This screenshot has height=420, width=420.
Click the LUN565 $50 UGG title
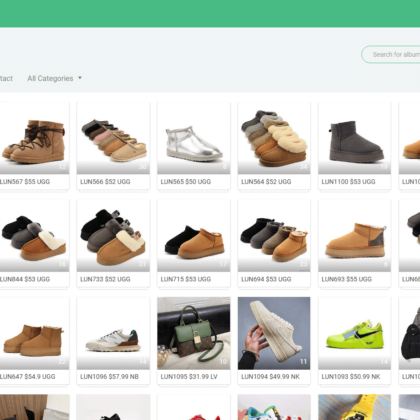click(x=186, y=182)
